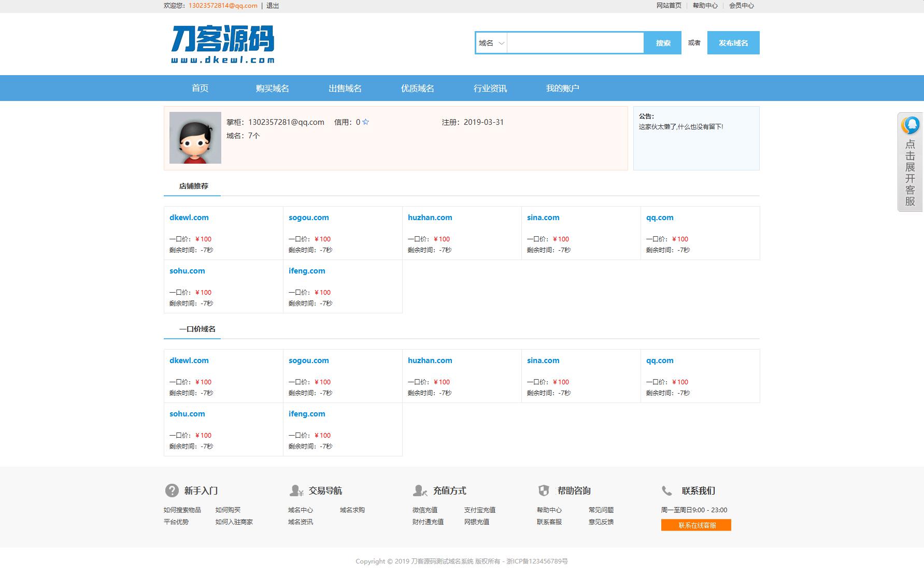Click 常见问题 footer link
This screenshot has width=924, height=577.
[x=601, y=510]
